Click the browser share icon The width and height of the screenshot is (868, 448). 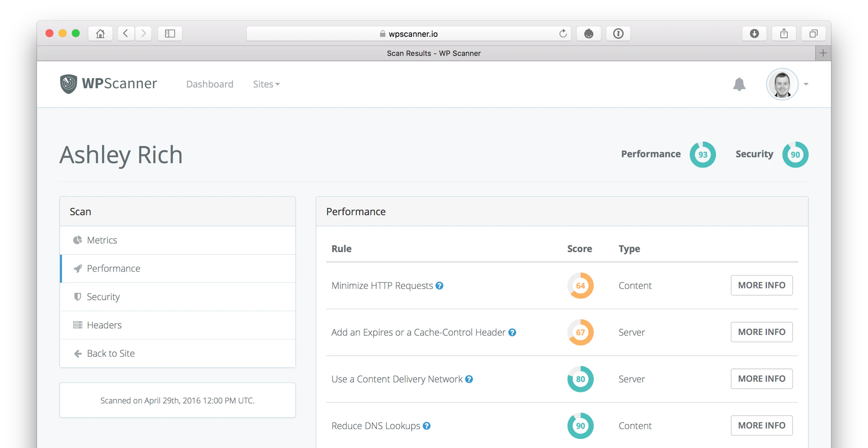click(x=784, y=34)
